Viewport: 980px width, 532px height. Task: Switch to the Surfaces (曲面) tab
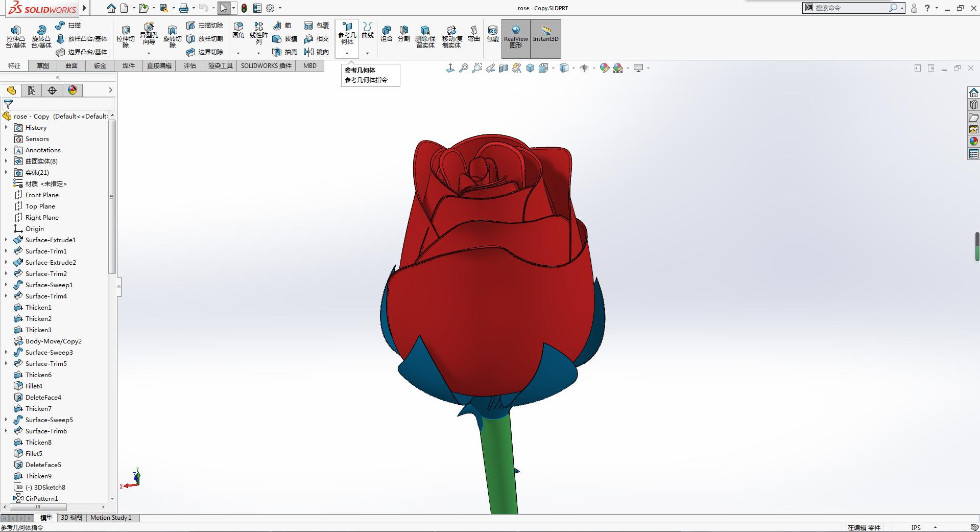pyautogui.click(x=71, y=66)
